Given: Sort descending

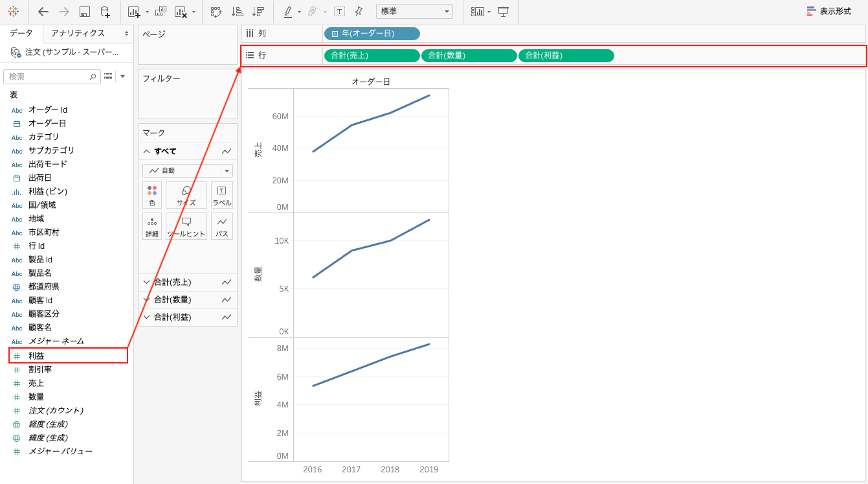Looking at the screenshot, I should pos(258,12).
